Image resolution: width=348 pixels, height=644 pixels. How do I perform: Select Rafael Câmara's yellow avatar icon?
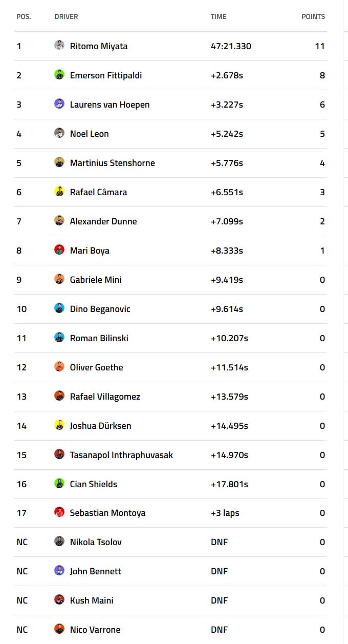click(59, 191)
